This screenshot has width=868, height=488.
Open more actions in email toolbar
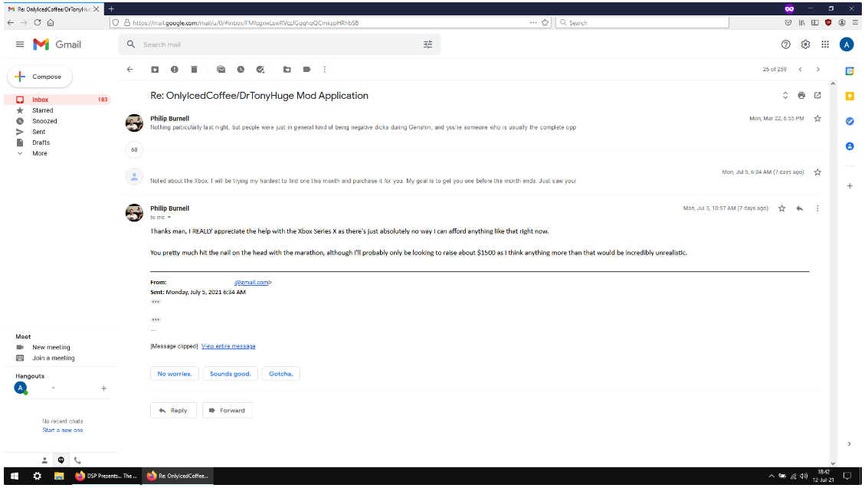[x=325, y=69]
